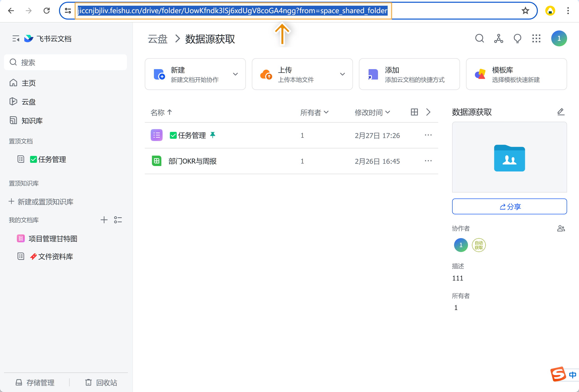Open the 所有者 filter dropdown
This screenshot has height=392, width=579.
(315, 112)
